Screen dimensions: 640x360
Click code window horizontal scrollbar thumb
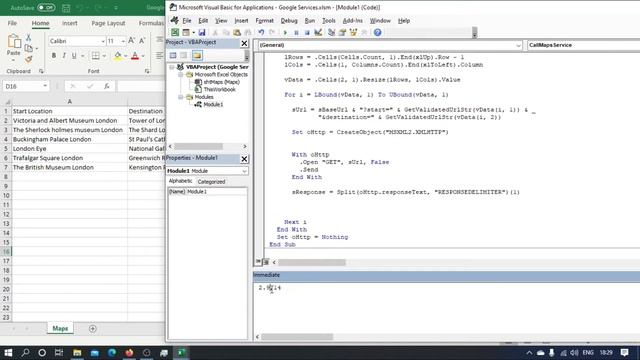[x=312, y=262]
